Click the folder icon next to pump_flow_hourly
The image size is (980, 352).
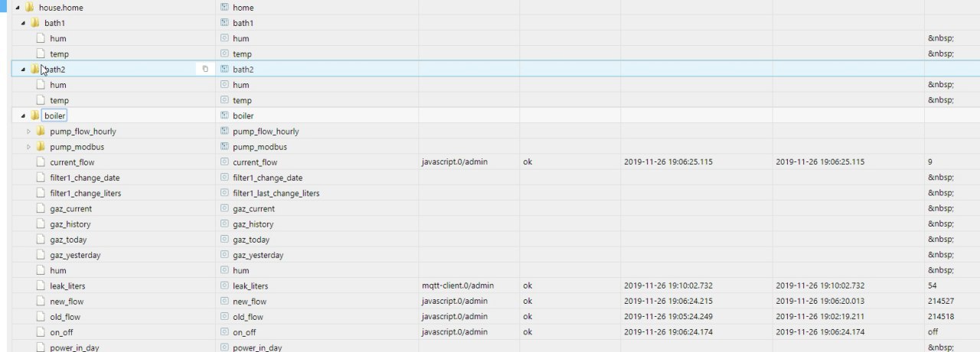[41, 131]
